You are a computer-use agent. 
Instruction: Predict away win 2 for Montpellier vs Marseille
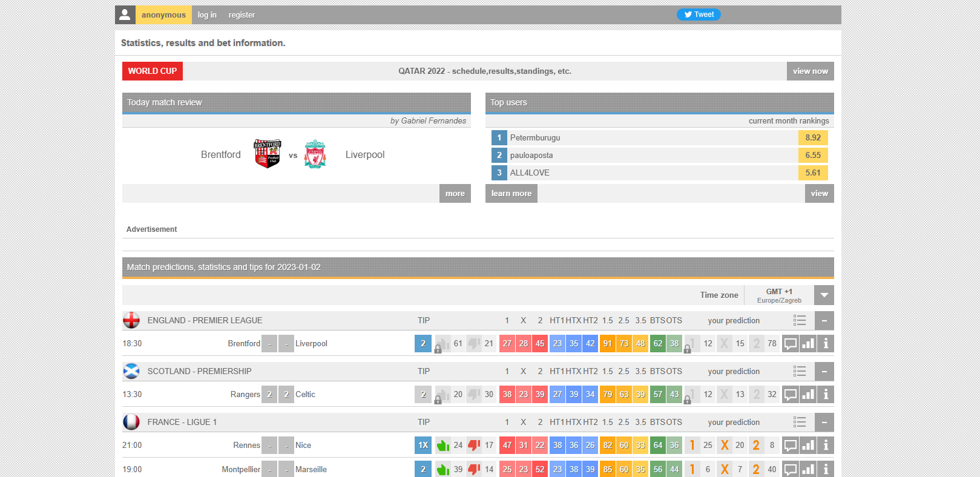point(756,469)
